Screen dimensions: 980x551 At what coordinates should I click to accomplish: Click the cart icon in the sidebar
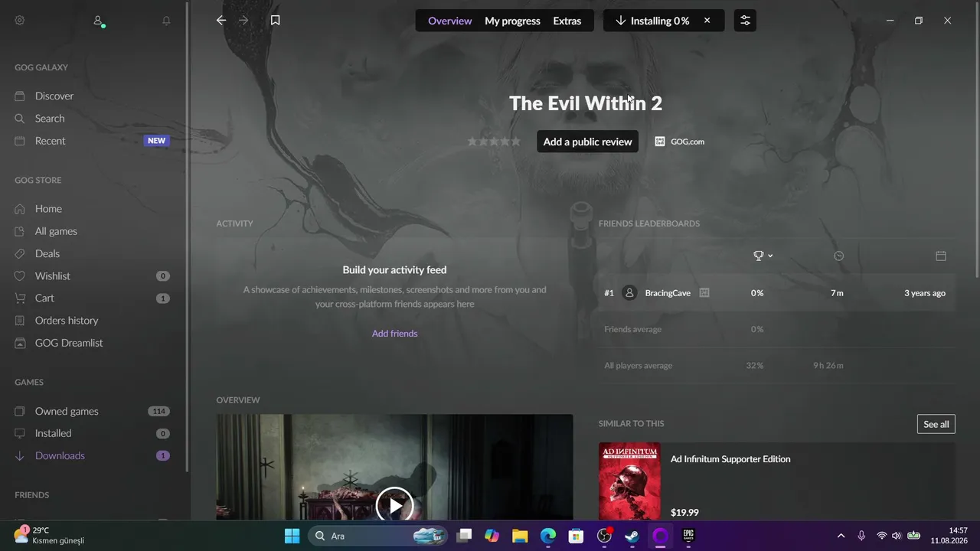tap(20, 298)
